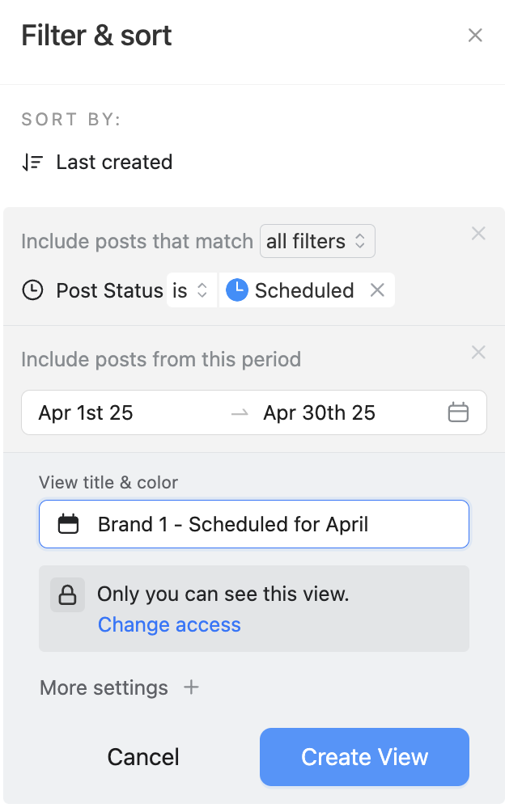Change sort option from Last created
Viewport: 505px width, 812px height.
point(114,163)
